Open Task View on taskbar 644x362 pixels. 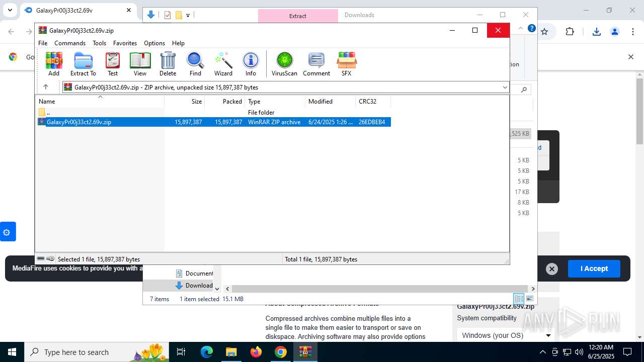181,352
